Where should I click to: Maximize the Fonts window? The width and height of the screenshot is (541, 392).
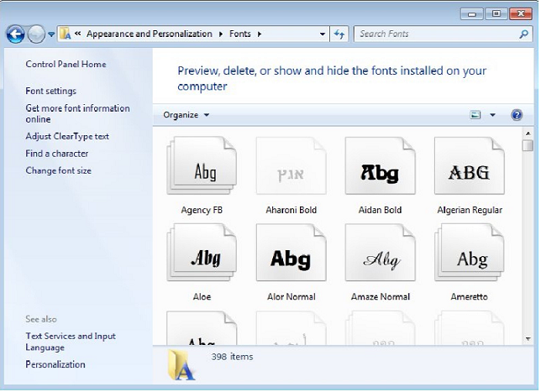click(496, 13)
